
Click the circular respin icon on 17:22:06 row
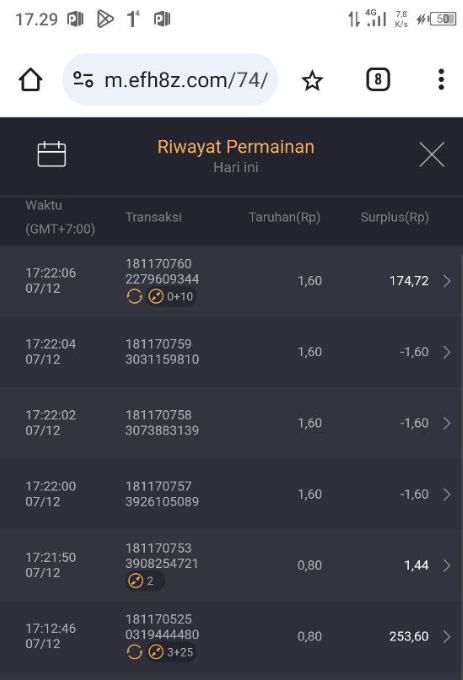(134, 297)
